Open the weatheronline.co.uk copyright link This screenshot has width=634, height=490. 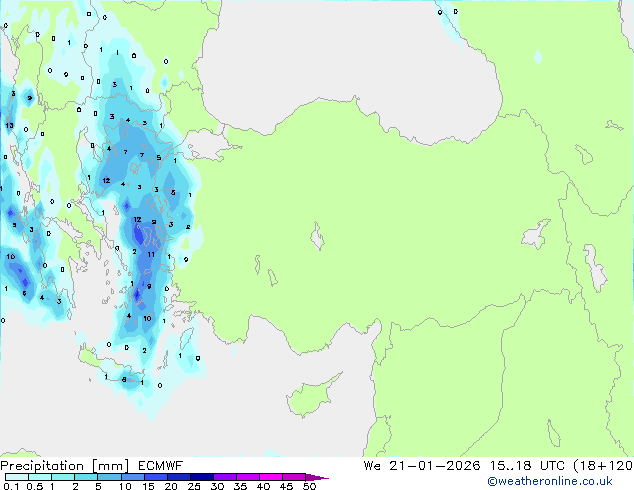pos(550,481)
